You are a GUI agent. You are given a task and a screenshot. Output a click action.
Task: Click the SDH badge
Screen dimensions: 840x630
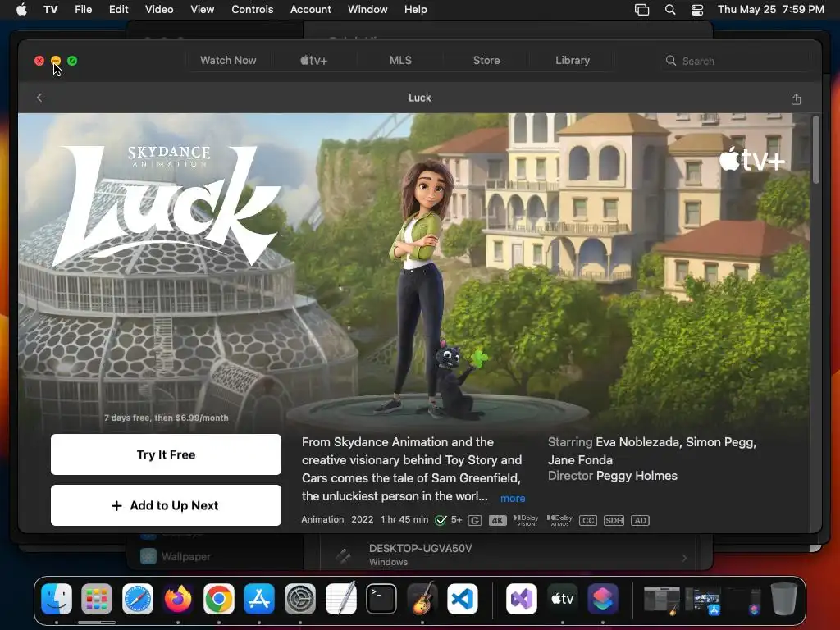(614, 520)
